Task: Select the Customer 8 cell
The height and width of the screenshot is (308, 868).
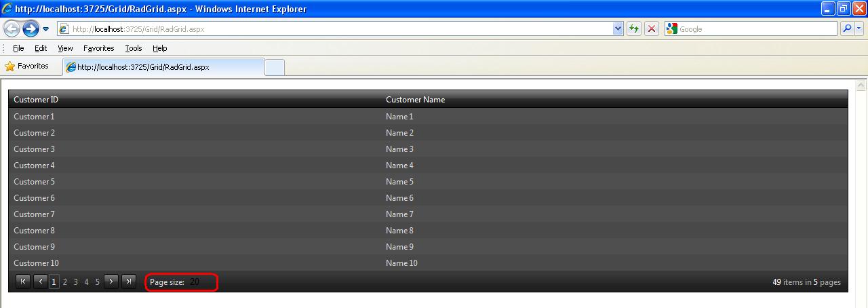Action: click(x=195, y=231)
